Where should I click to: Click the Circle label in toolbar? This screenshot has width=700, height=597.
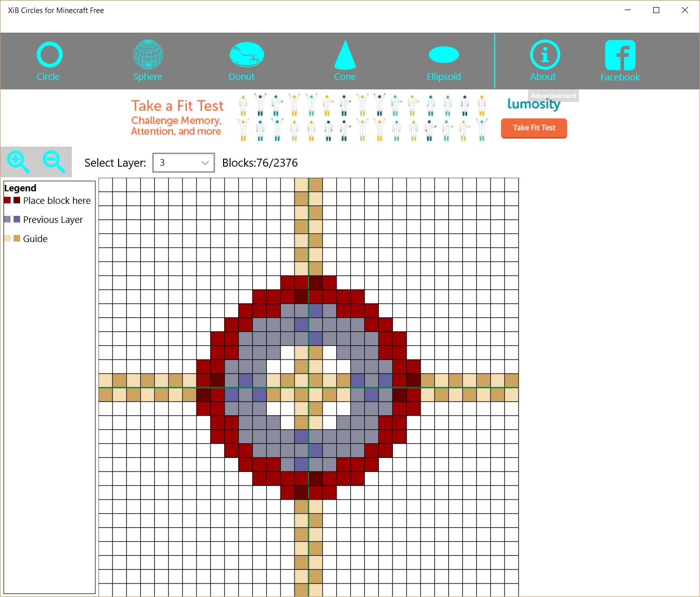48,77
